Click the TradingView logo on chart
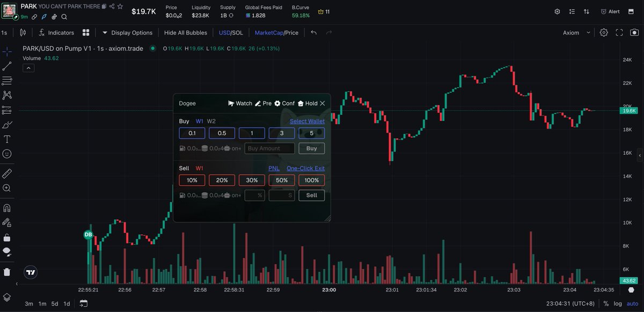Image resolution: width=644 pixels, height=312 pixels. coord(31,272)
